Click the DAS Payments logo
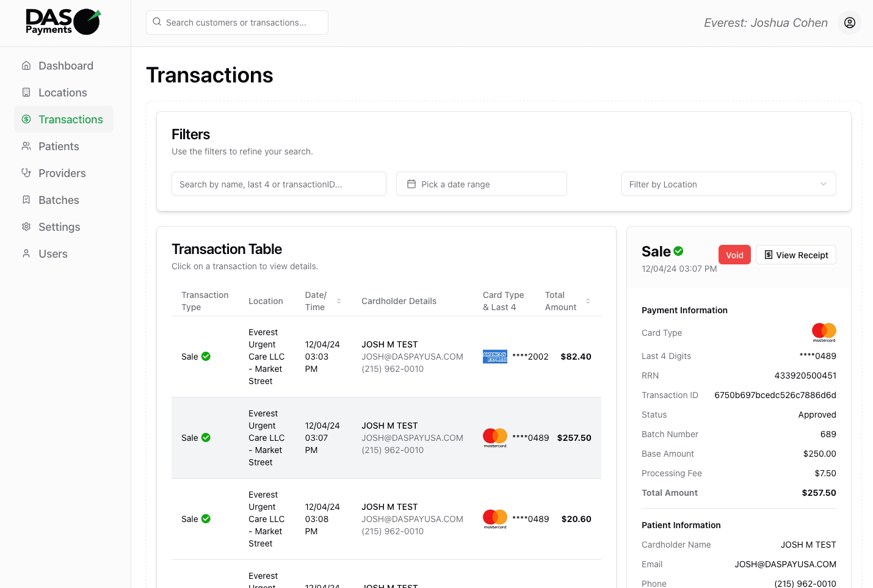Screen dimensions: 873x588 (x=63, y=22)
